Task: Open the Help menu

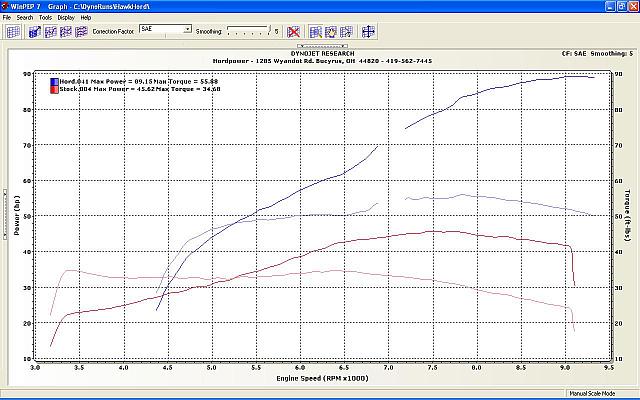Action: tap(86, 18)
